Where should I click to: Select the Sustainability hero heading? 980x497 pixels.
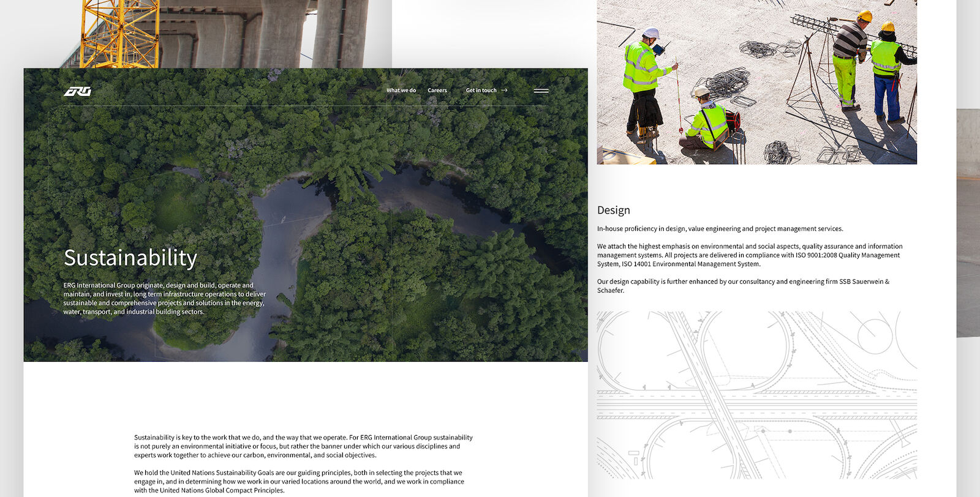coord(130,258)
